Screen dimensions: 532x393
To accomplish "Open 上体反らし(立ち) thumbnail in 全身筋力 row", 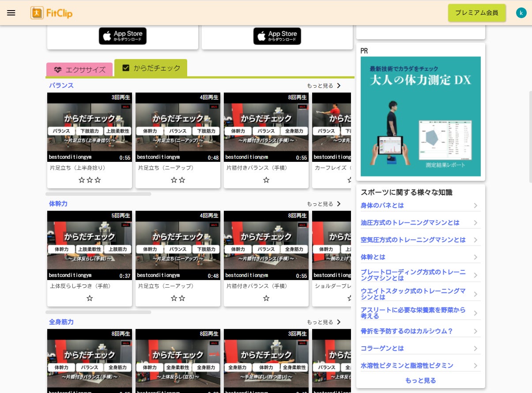I will coord(178,361).
